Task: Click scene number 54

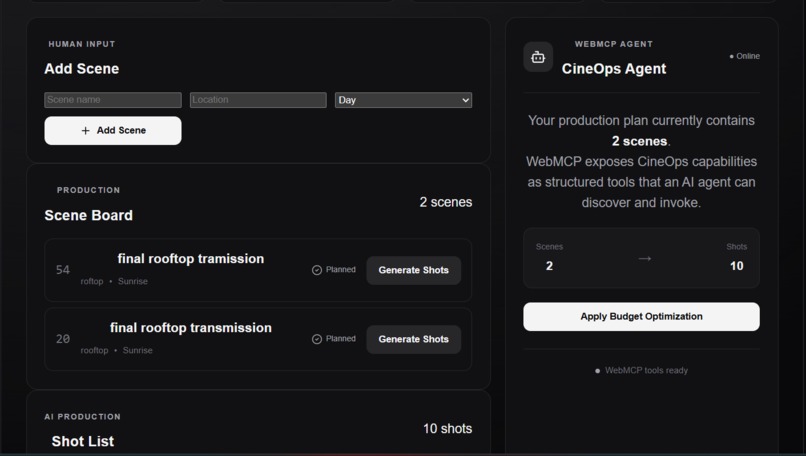Action: 63,270
